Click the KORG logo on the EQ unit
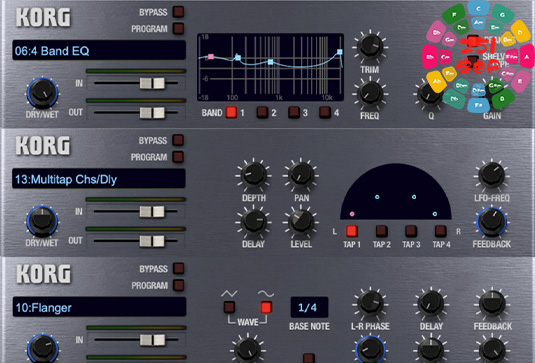 [43, 17]
